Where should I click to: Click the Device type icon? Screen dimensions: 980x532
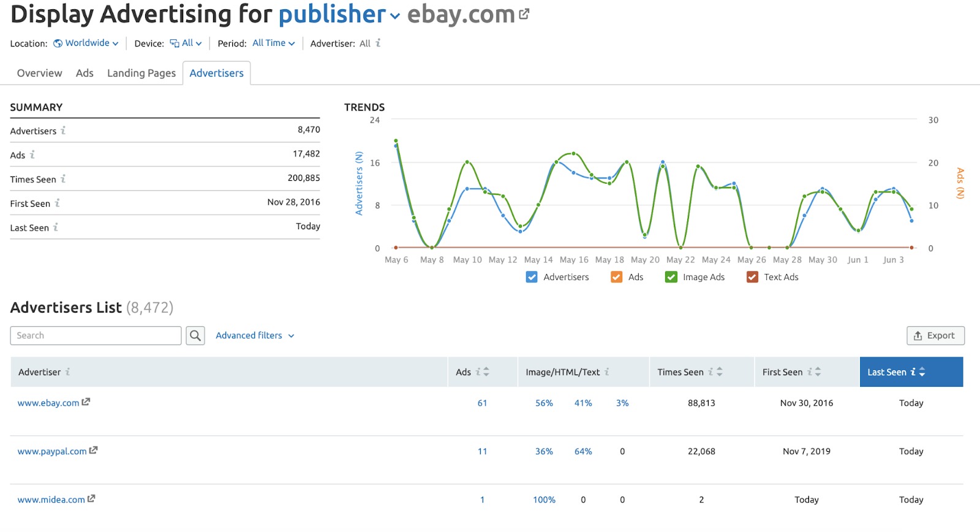(175, 43)
